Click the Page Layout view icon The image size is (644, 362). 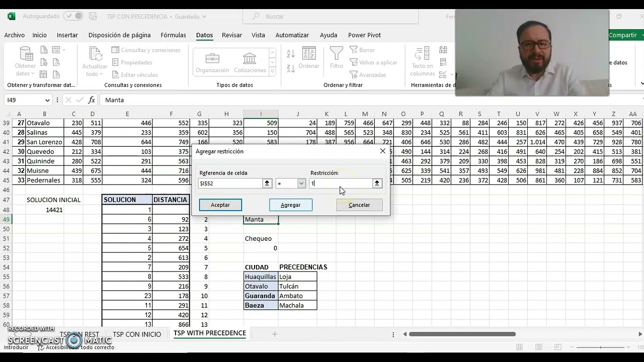pyautogui.click(x=538, y=347)
